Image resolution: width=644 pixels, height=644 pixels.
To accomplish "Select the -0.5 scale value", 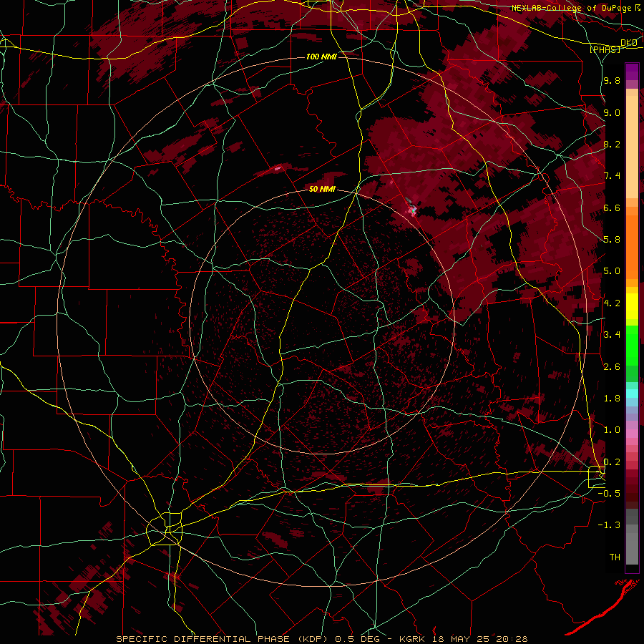I will 609,493.
